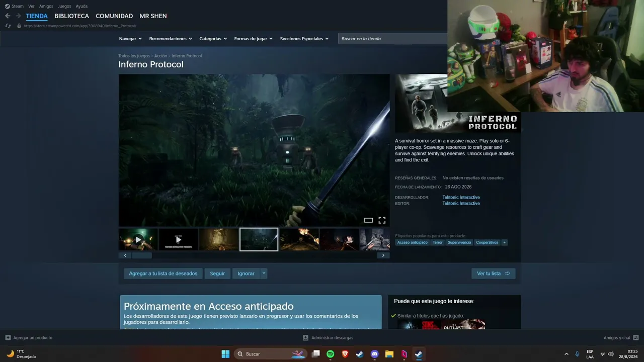Open the Steam menu
The height and width of the screenshot is (362, 644).
click(x=18, y=6)
